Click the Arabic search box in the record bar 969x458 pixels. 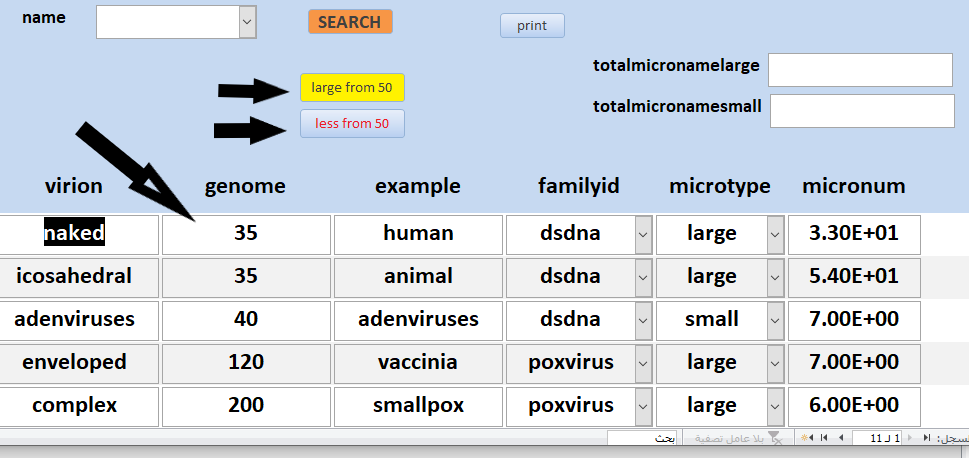[642, 438]
